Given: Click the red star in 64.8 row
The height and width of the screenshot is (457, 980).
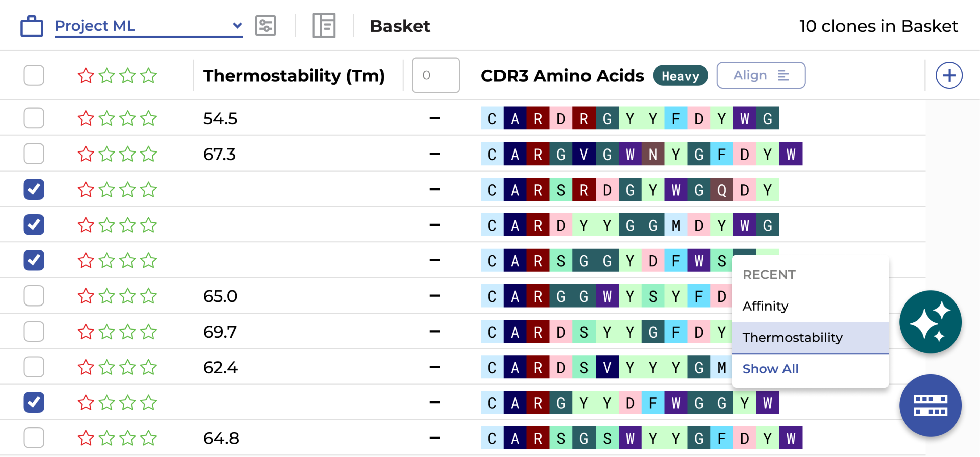Looking at the screenshot, I should click(86, 438).
